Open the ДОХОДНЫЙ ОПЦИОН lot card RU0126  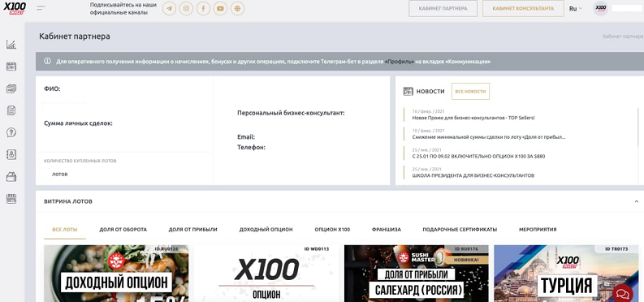coord(116,274)
